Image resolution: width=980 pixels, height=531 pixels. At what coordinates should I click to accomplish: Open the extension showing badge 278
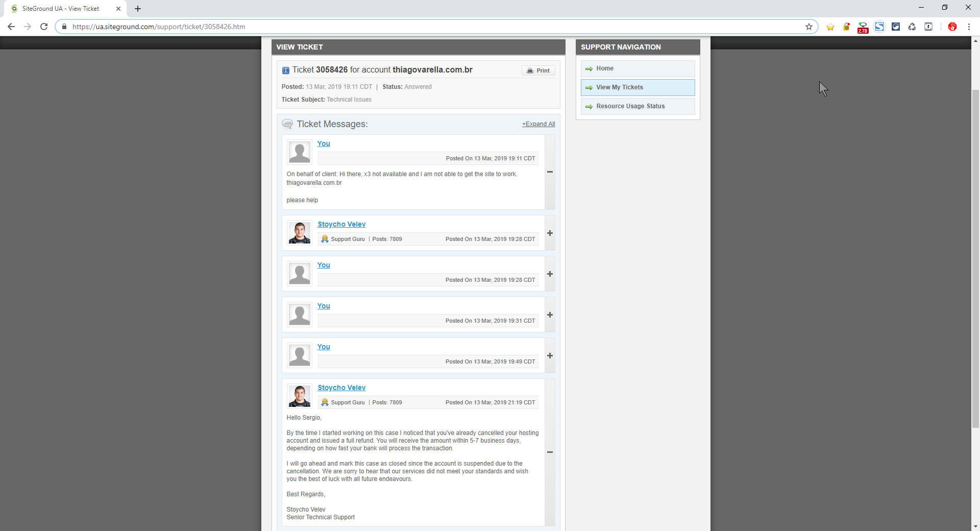click(x=863, y=28)
